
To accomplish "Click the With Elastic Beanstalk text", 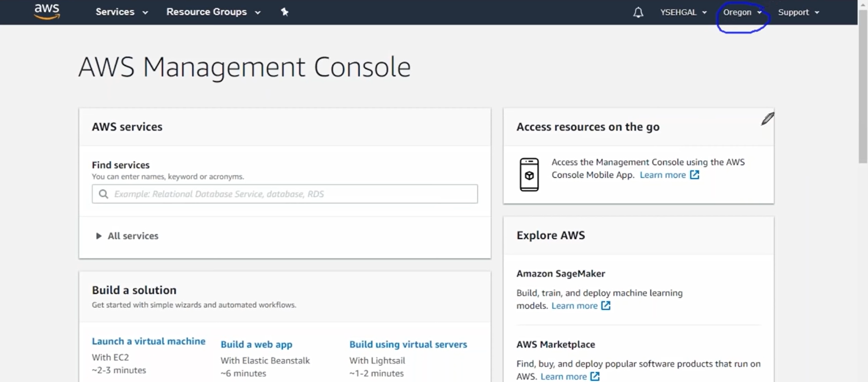I will 265,361.
